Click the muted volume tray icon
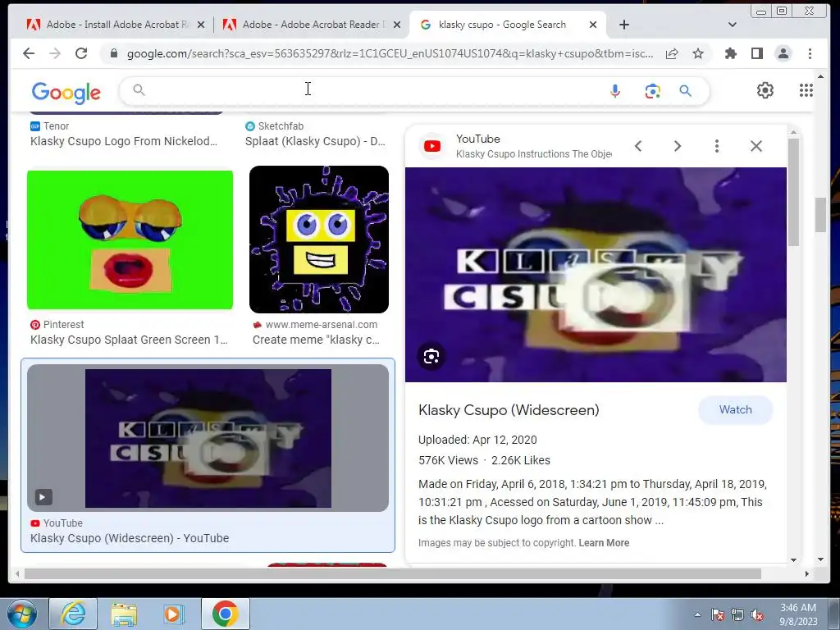The image size is (840, 630). (757, 614)
